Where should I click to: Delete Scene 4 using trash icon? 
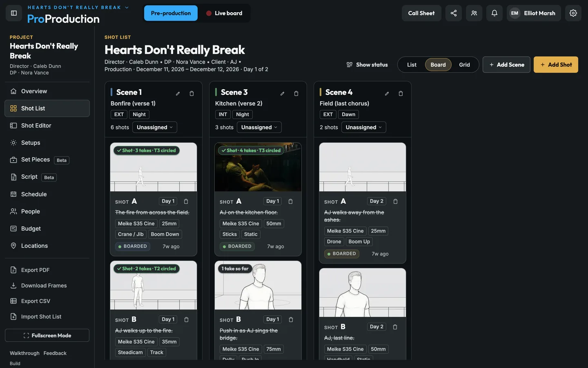[x=401, y=94]
